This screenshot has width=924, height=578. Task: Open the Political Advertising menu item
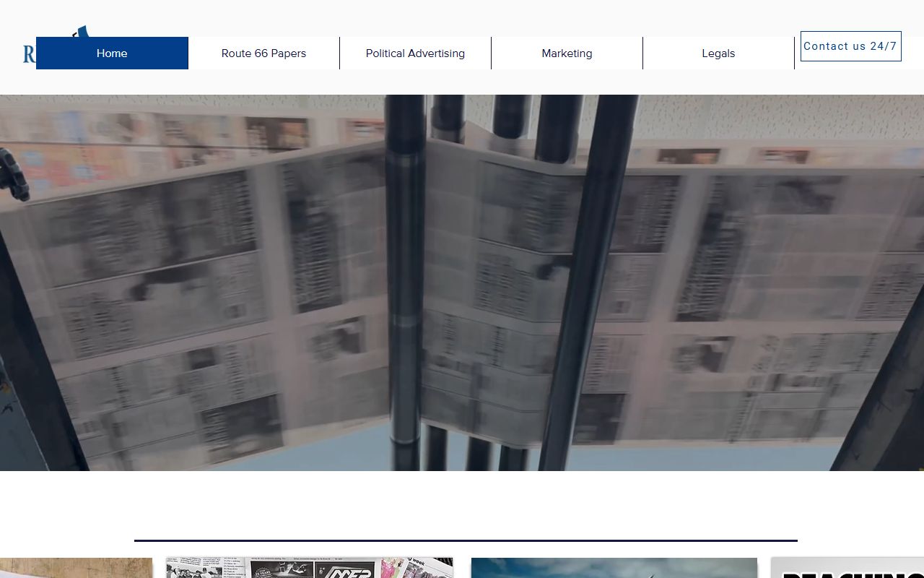click(x=415, y=53)
